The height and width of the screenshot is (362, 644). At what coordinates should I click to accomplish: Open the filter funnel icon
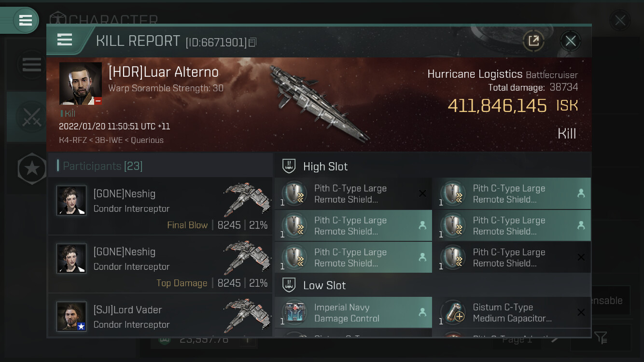coord(601,337)
